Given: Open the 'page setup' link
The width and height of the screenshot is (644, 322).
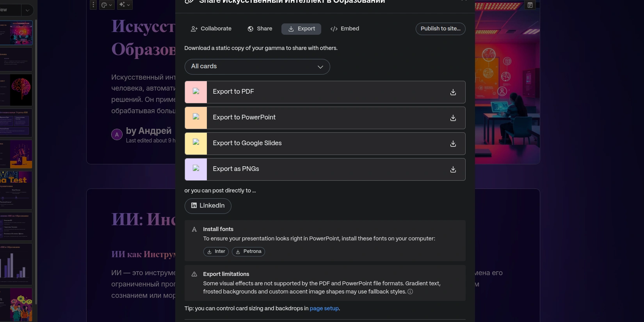Looking at the screenshot, I should point(324,308).
